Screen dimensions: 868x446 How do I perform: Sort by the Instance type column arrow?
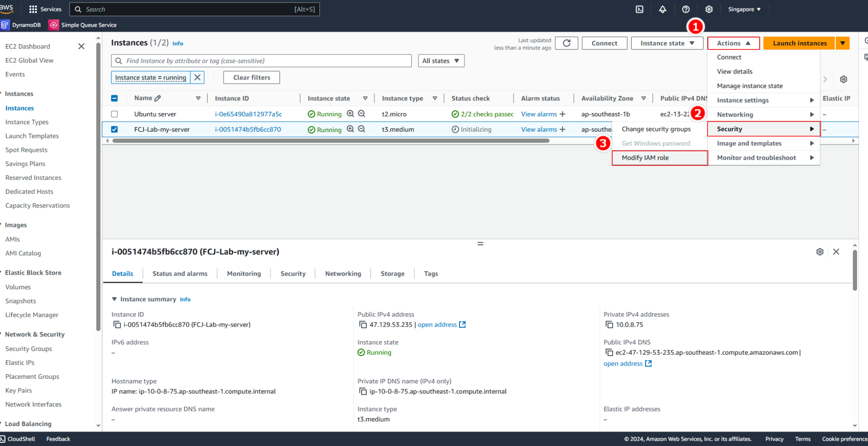[435, 98]
